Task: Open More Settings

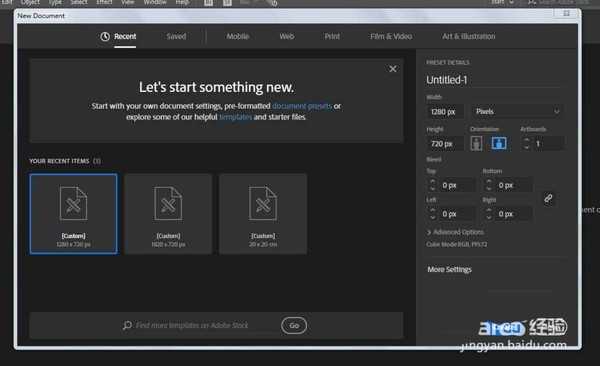Action: [450, 269]
